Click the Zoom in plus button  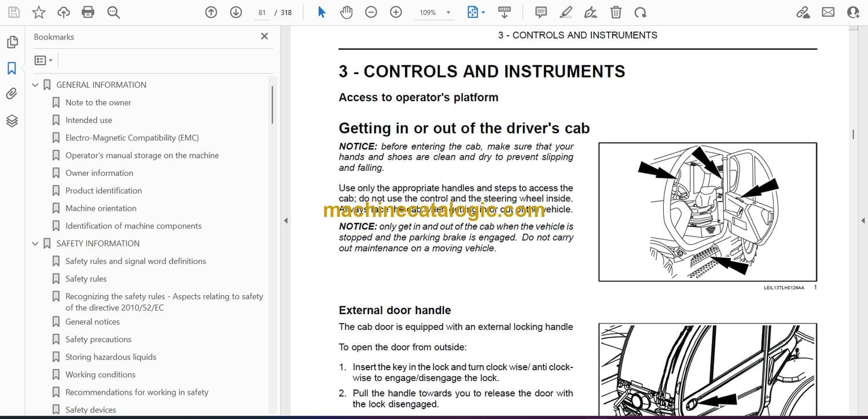[396, 12]
